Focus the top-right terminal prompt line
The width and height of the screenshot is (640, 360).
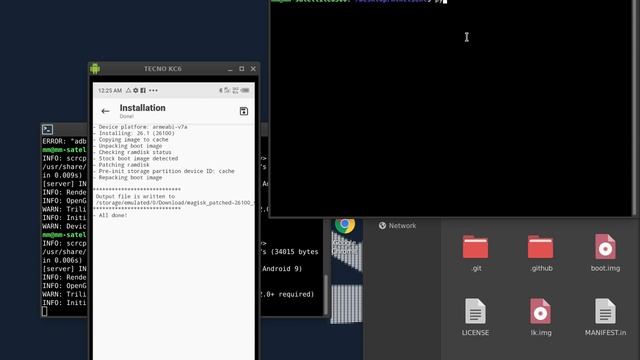359,1
